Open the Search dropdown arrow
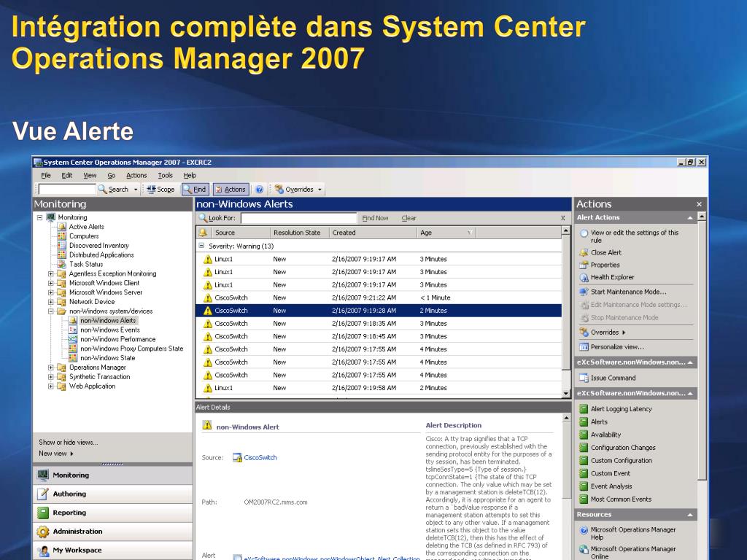This screenshot has width=747, height=560. [x=136, y=190]
